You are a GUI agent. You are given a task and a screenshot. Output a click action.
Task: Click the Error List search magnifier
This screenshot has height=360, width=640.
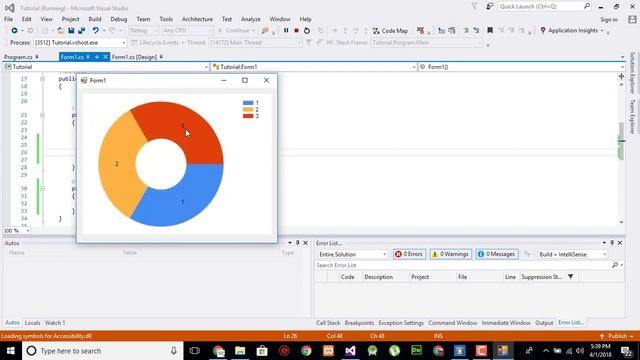(615, 265)
